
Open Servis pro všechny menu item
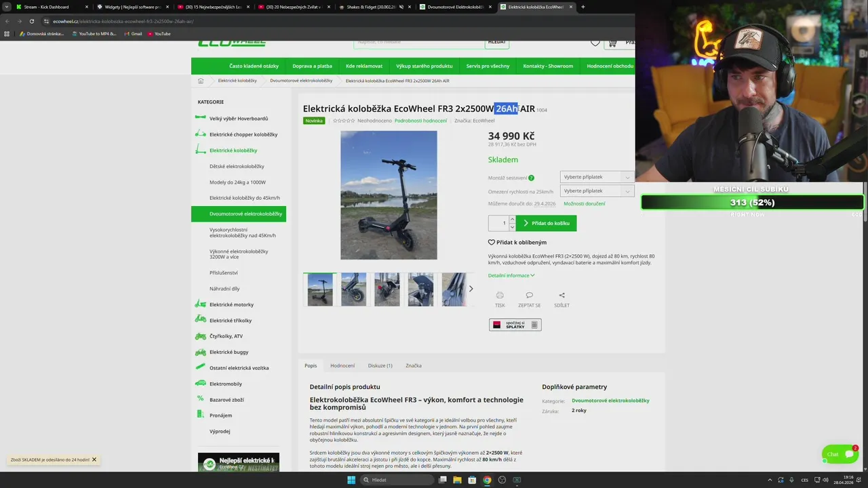click(x=488, y=66)
